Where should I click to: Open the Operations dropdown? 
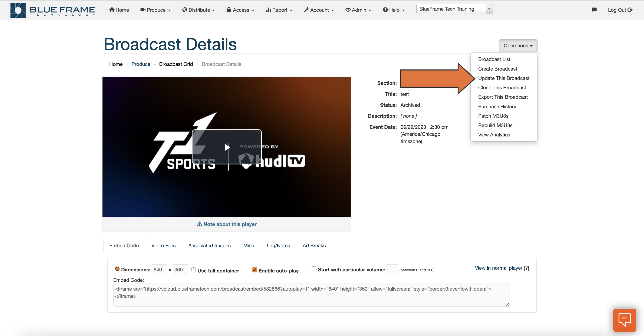click(518, 46)
